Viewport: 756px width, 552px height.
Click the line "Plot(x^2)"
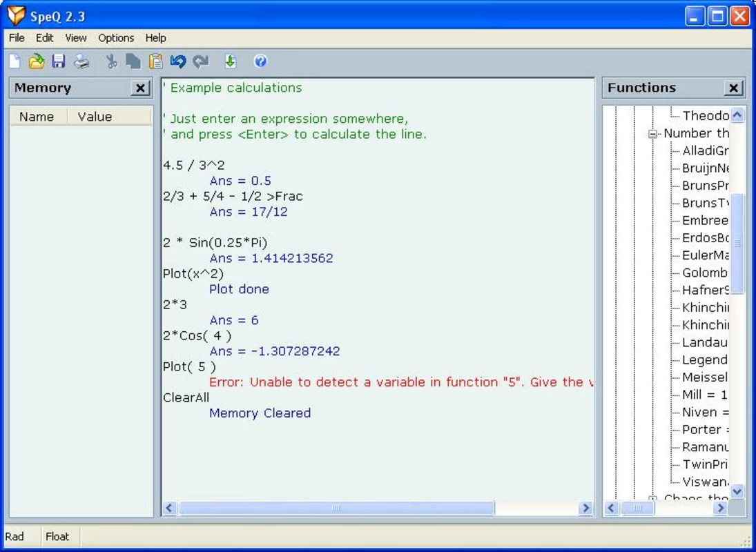(x=193, y=274)
